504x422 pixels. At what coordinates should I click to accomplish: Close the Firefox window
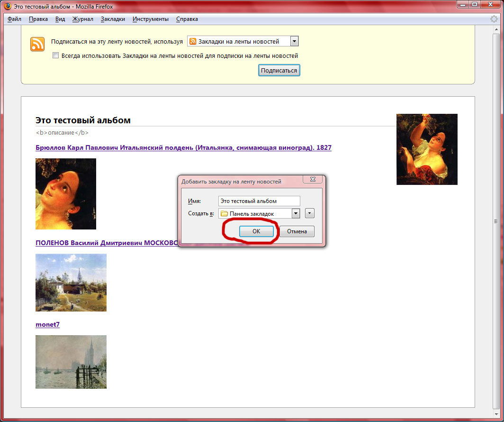[491, 4]
